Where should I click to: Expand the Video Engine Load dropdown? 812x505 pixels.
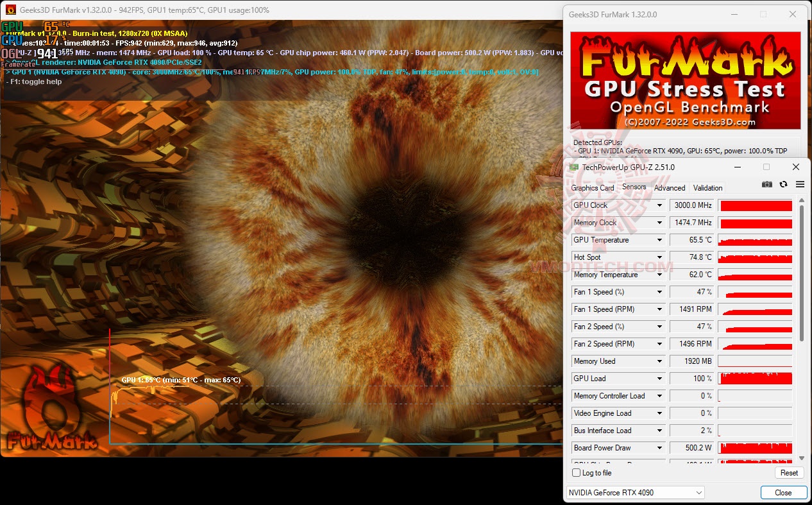659,413
